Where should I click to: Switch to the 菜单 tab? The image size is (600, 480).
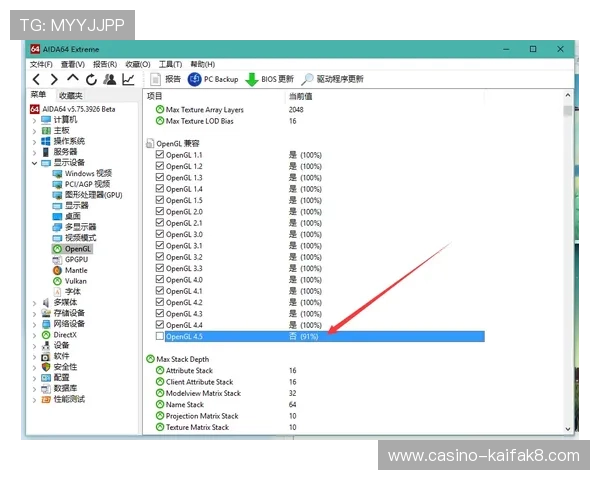click(39, 95)
